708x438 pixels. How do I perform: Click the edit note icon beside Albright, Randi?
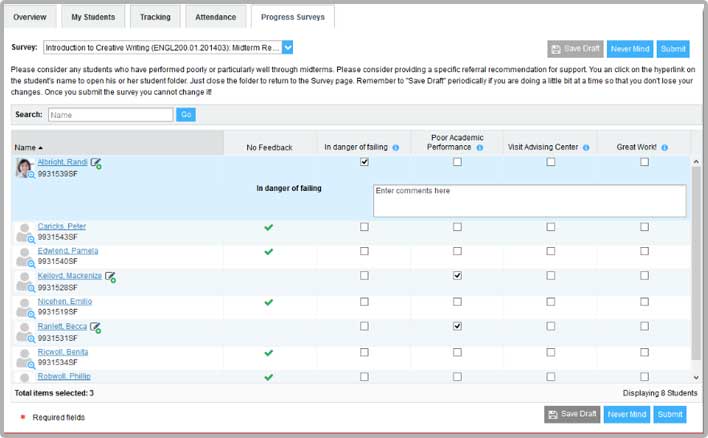click(x=96, y=163)
